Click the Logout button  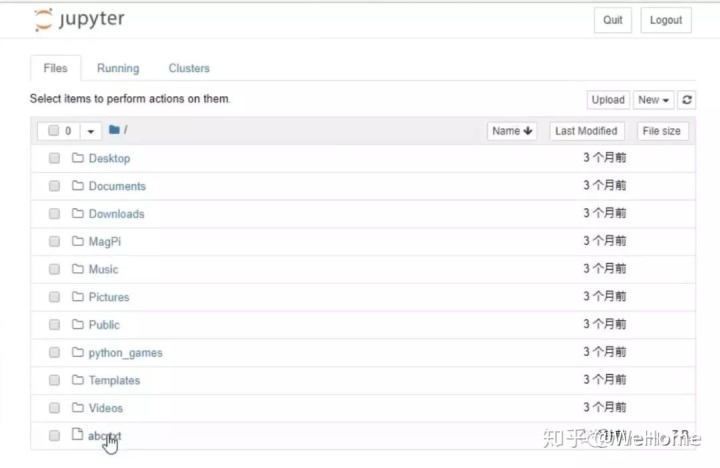click(666, 20)
